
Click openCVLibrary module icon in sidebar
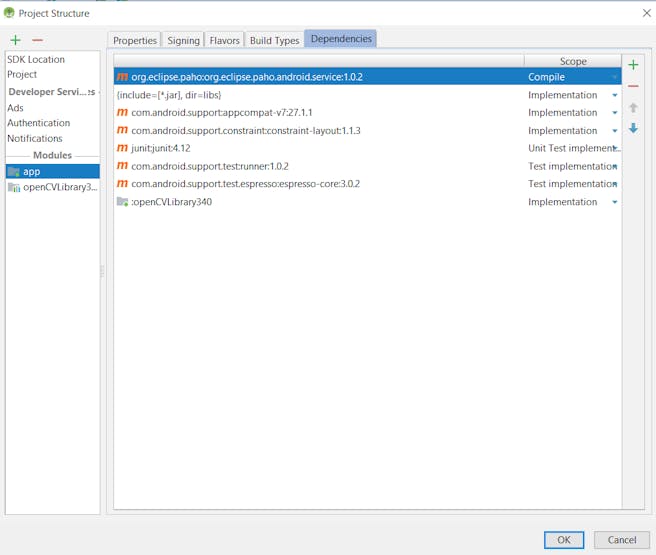14,187
